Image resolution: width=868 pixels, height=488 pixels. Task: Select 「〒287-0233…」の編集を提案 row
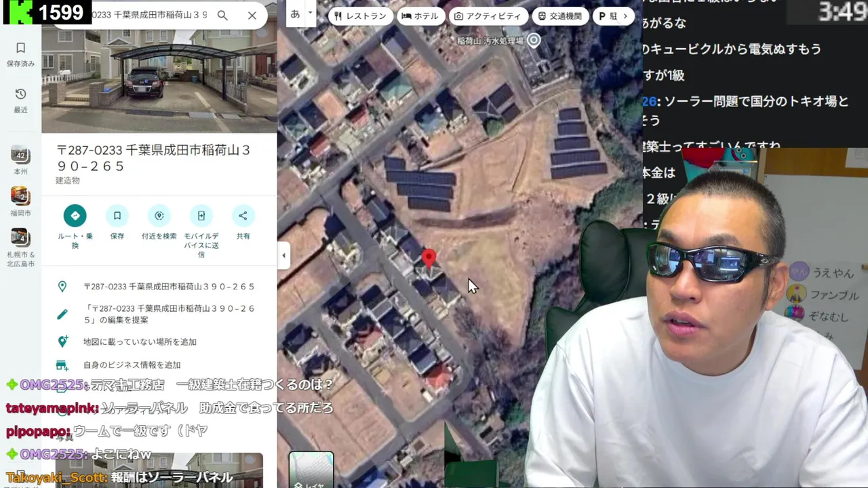click(159, 314)
